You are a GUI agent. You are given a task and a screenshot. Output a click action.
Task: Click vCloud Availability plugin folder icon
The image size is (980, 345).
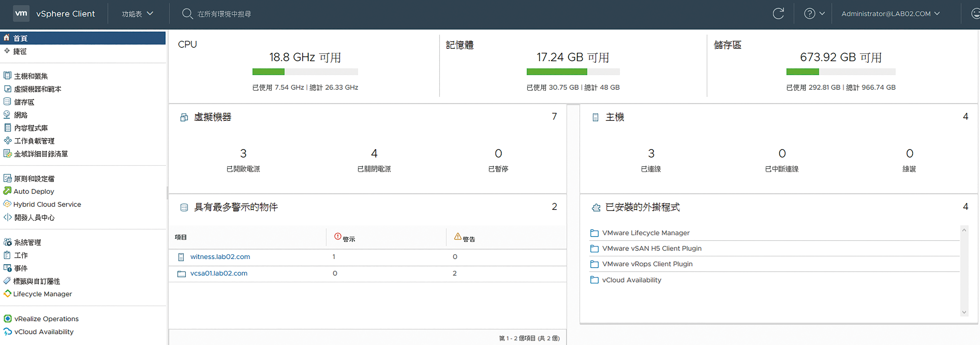[594, 280]
